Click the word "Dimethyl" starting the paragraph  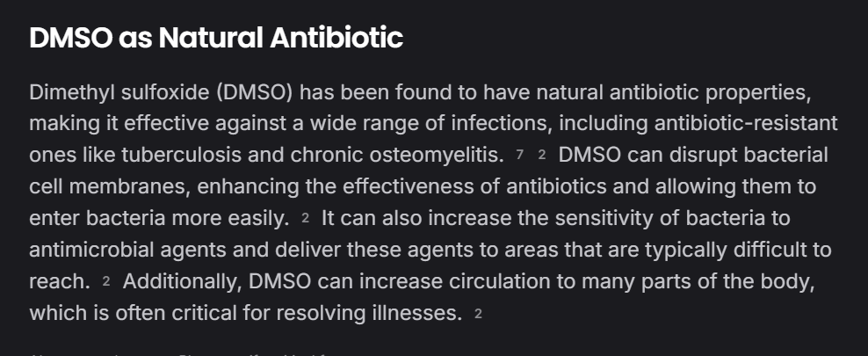click(x=63, y=92)
